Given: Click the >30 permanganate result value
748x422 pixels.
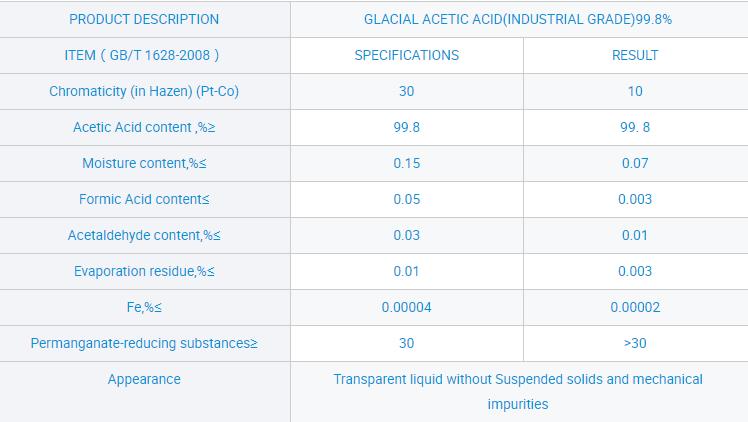Looking at the screenshot, I should (634, 343).
